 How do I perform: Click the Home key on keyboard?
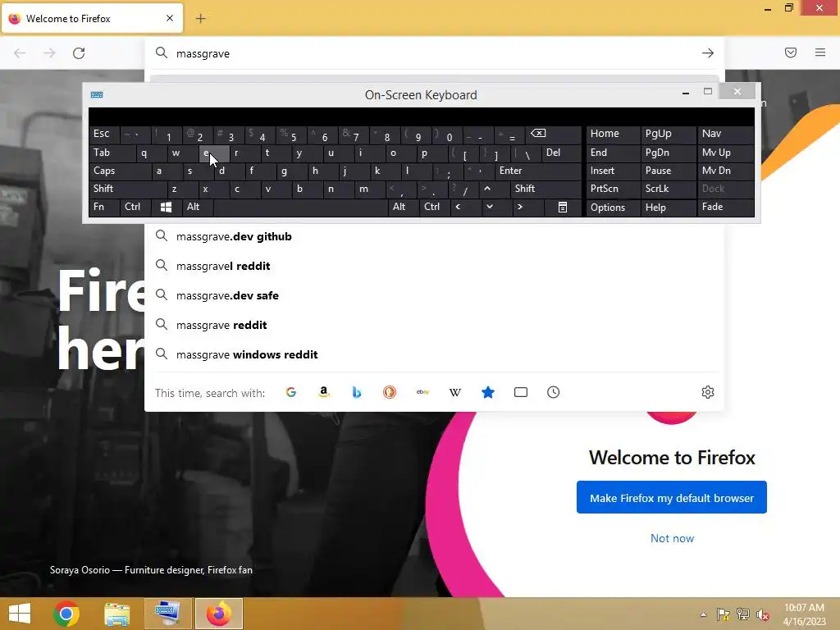pyautogui.click(x=613, y=134)
